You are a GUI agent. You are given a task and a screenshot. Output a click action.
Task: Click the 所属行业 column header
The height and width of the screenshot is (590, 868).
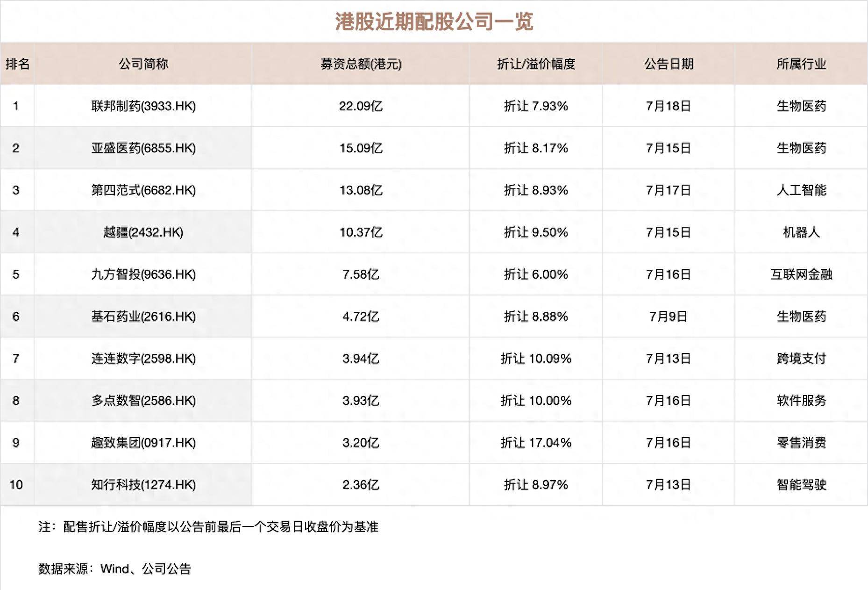click(x=801, y=64)
